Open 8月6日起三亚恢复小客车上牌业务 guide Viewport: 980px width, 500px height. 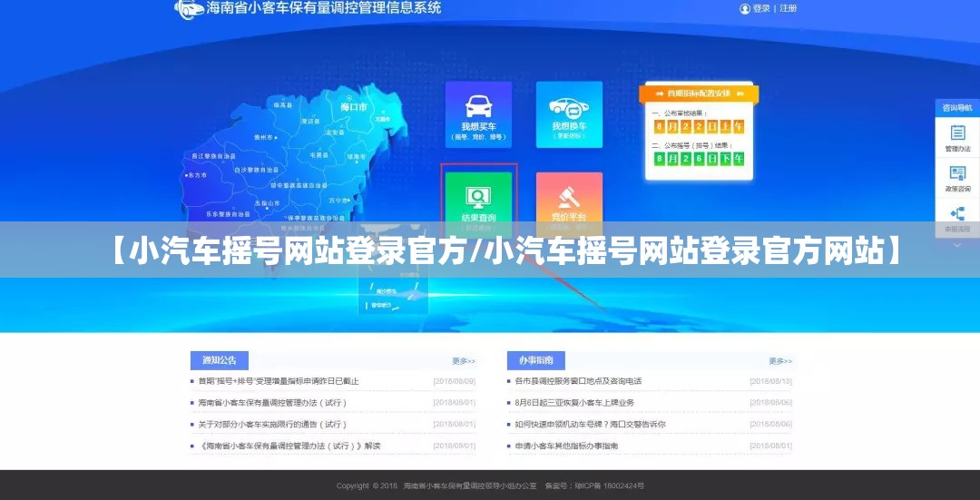[574, 403]
